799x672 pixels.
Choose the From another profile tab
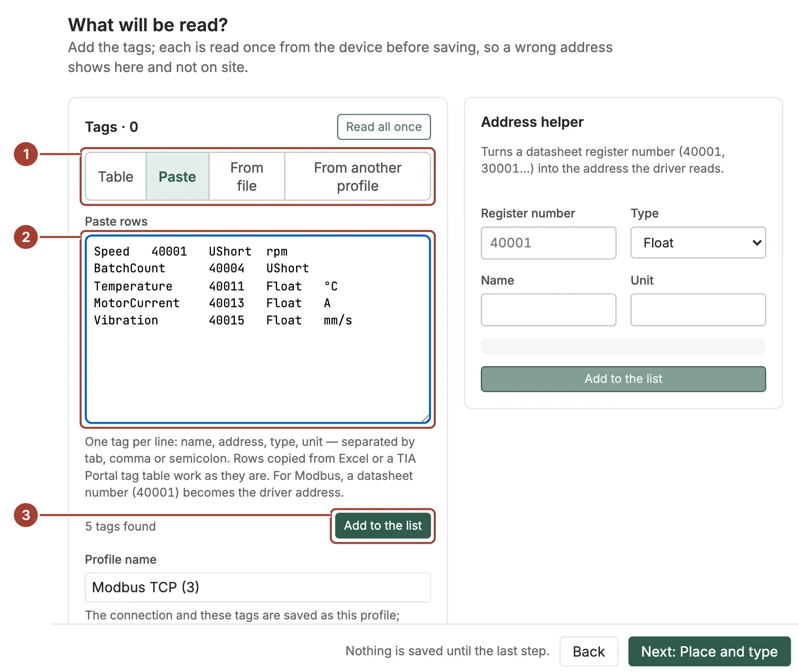pyautogui.click(x=357, y=176)
